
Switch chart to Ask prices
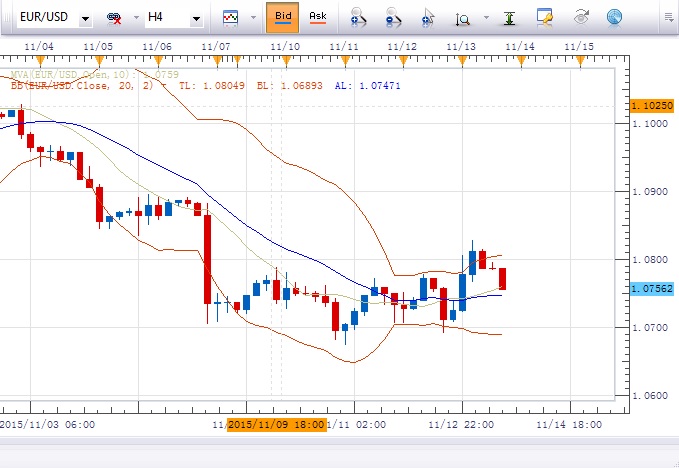(317, 17)
